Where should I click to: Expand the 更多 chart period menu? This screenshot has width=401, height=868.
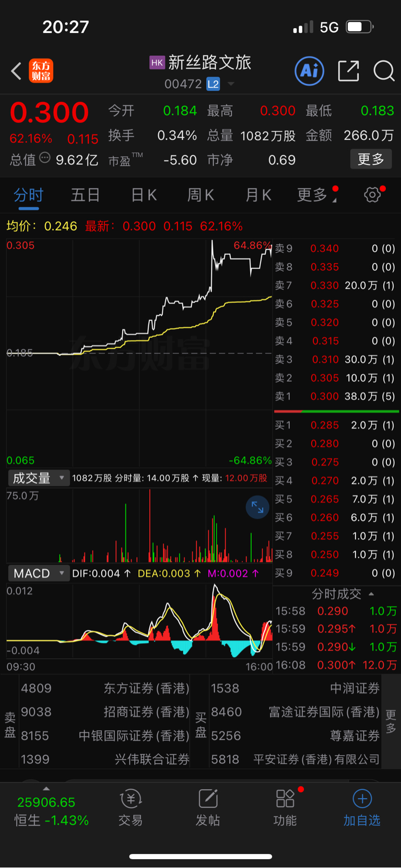pos(317,195)
